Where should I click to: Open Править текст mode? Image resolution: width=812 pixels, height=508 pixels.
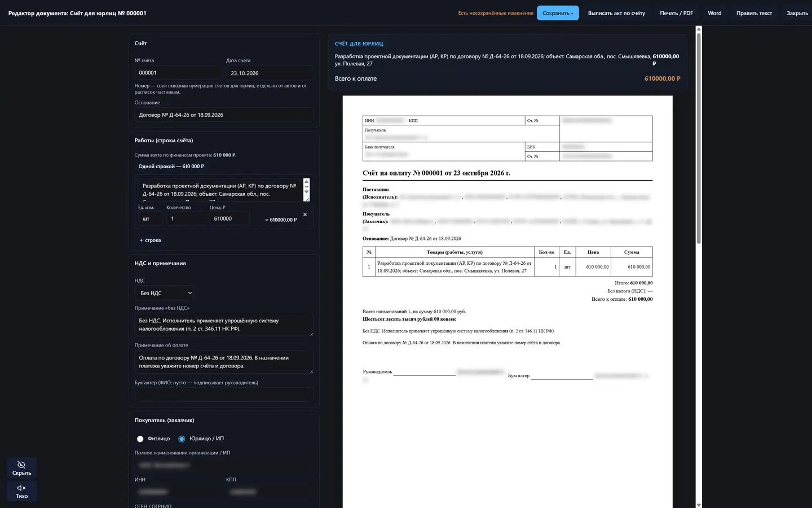point(754,13)
